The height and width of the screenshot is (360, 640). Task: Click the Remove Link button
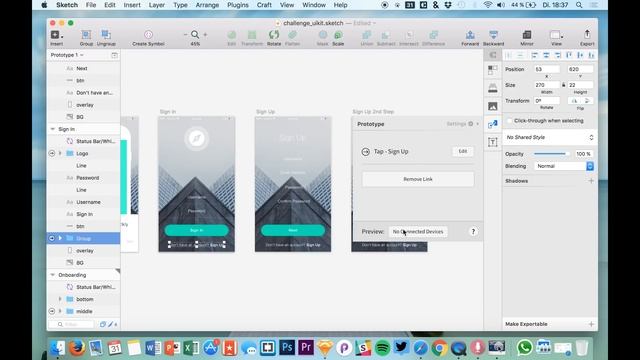click(x=418, y=179)
